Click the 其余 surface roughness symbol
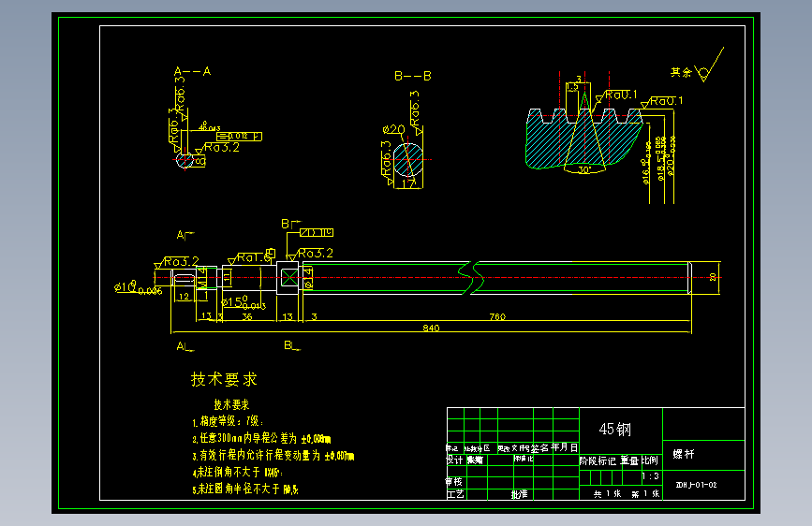 point(697,67)
